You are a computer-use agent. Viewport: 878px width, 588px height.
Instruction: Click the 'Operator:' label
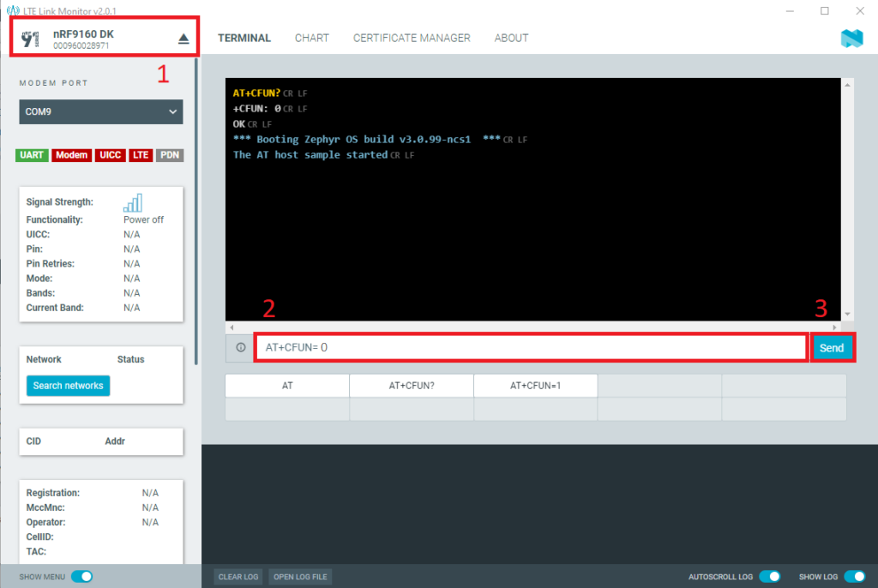46,522
